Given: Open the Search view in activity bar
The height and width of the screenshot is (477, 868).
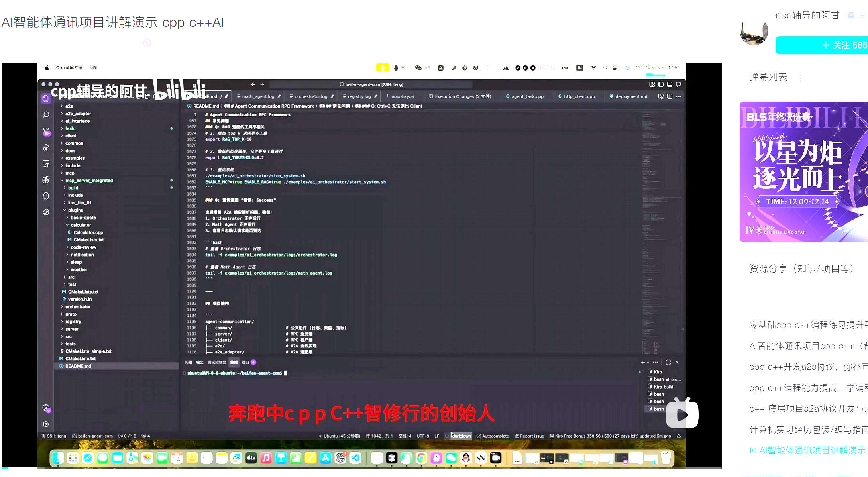Looking at the screenshot, I should [x=46, y=115].
